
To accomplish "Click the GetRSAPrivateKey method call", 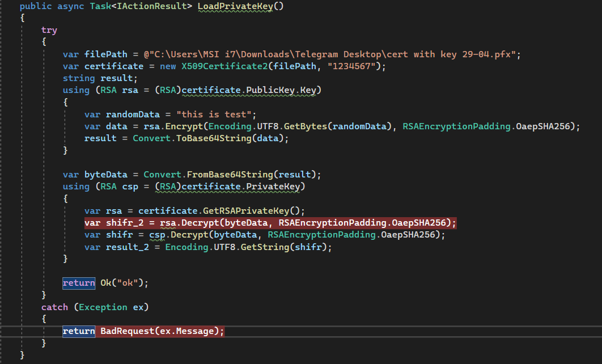I will click(x=245, y=211).
